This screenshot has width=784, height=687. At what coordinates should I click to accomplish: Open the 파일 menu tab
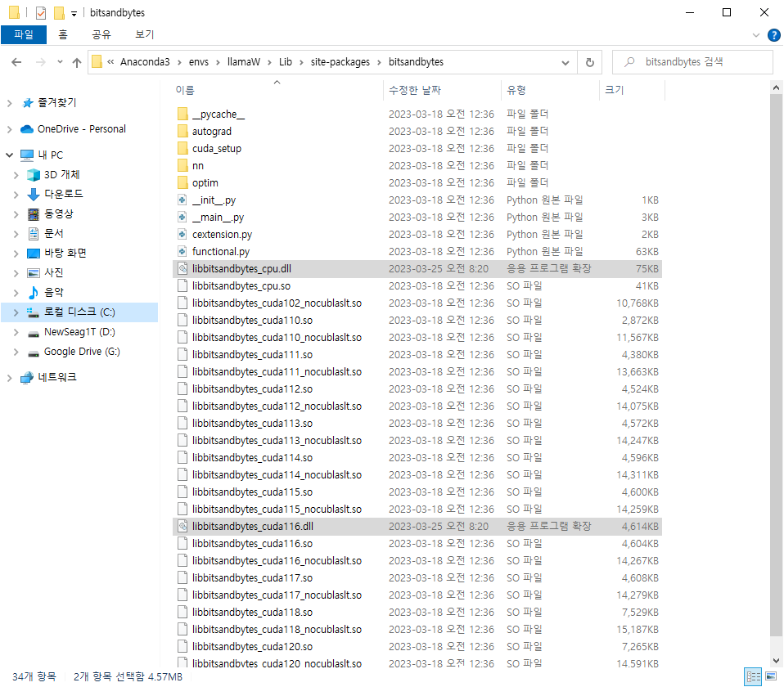coord(24,34)
